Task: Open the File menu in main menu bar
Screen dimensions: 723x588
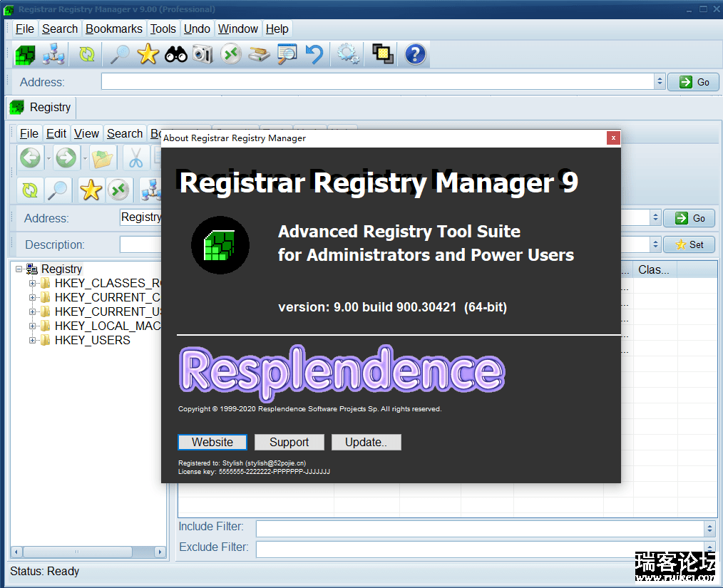Action: coord(25,29)
